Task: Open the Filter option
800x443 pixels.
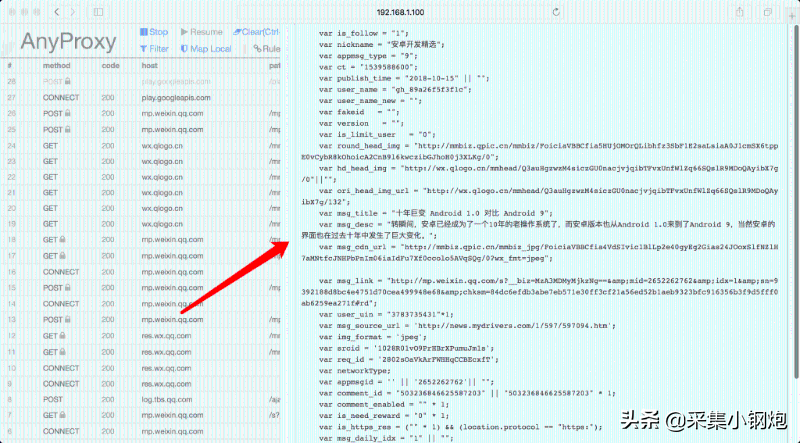Action: (x=154, y=48)
